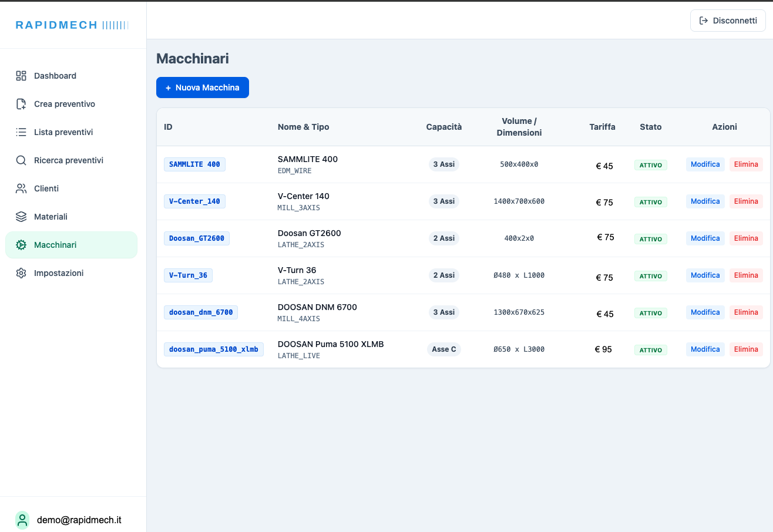Click Modifica for DOOSAN DNM 6700
Viewport: 773px width, 532px height.
pyautogui.click(x=705, y=312)
